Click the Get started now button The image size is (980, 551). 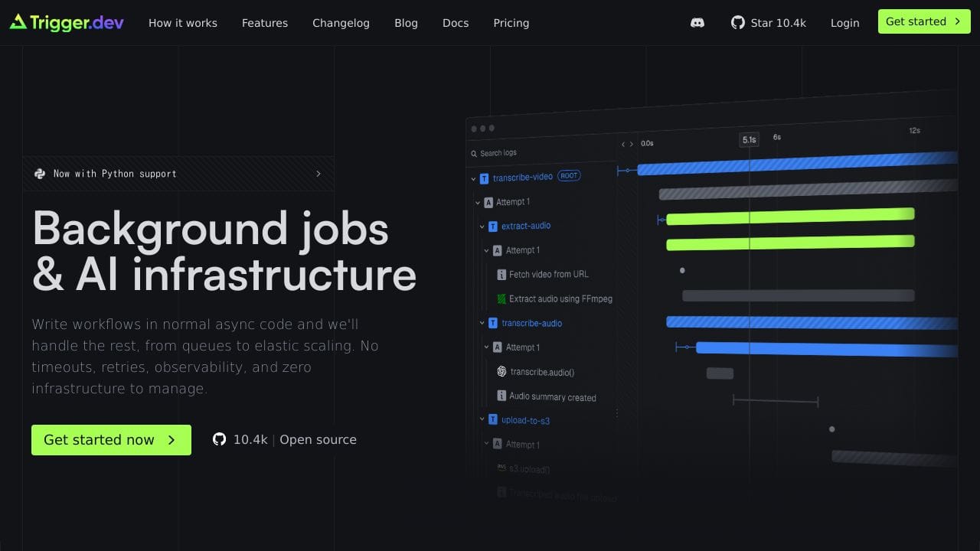click(x=111, y=440)
